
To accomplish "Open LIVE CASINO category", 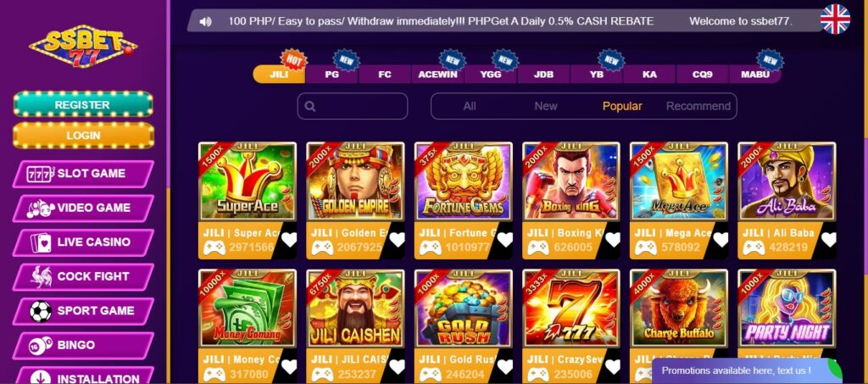I will [83, 242].
